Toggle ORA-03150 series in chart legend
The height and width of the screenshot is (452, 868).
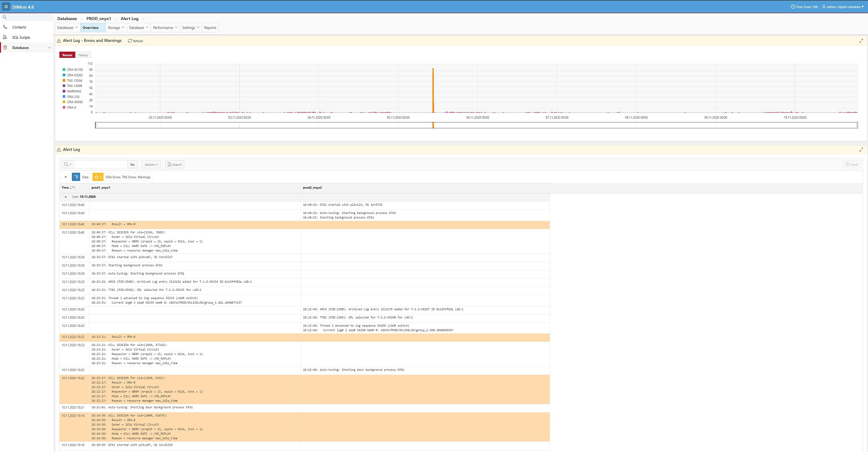coord(75,70)
